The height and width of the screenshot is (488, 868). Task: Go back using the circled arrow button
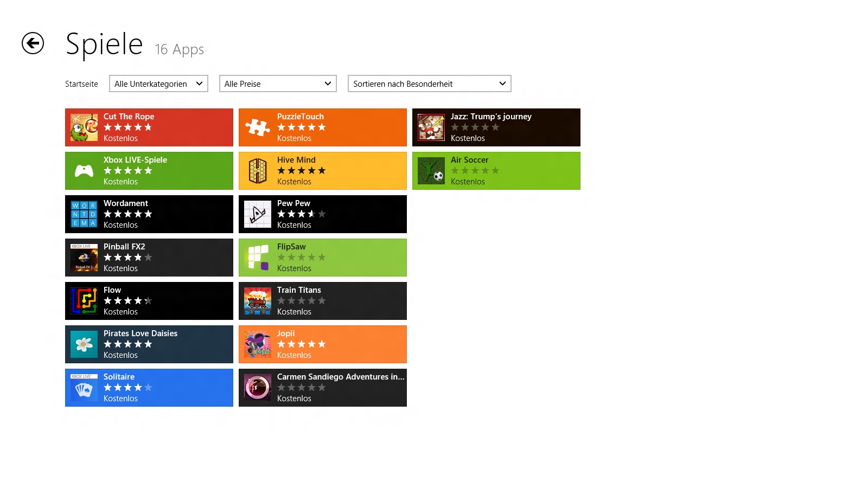click(33, 43)
